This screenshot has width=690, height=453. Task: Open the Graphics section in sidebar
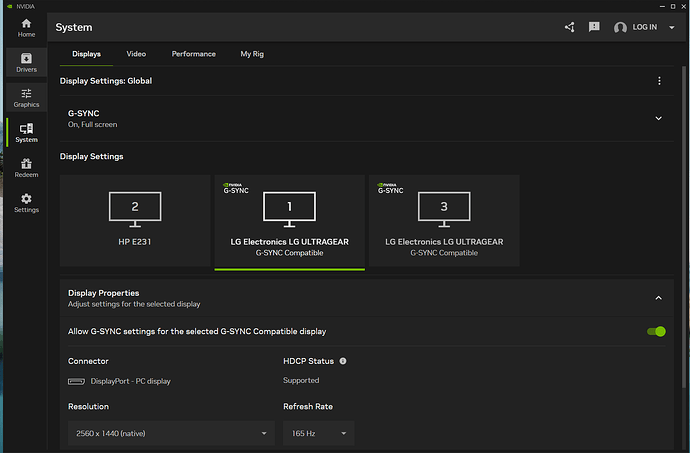[x=26, y=98]
